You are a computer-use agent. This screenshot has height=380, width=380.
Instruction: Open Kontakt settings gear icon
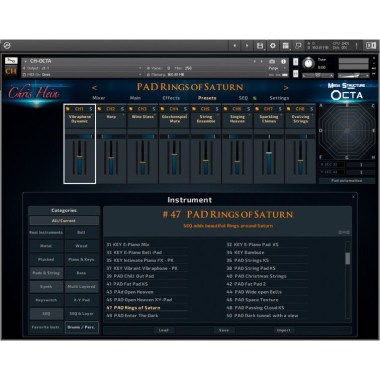(273, 46)
